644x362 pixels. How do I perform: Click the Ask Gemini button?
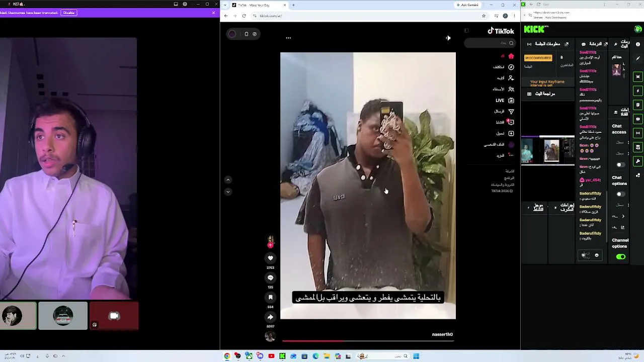tap(467, 5)
